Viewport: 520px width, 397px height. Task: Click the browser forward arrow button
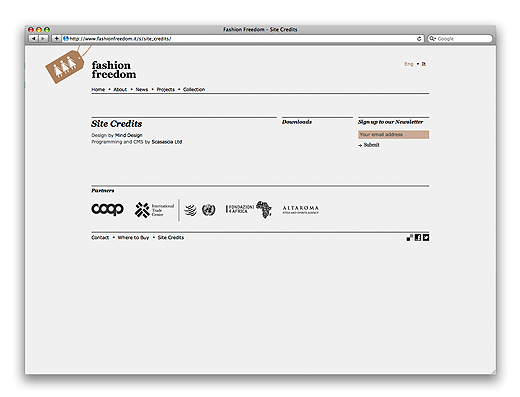click(x=43, y=39)
